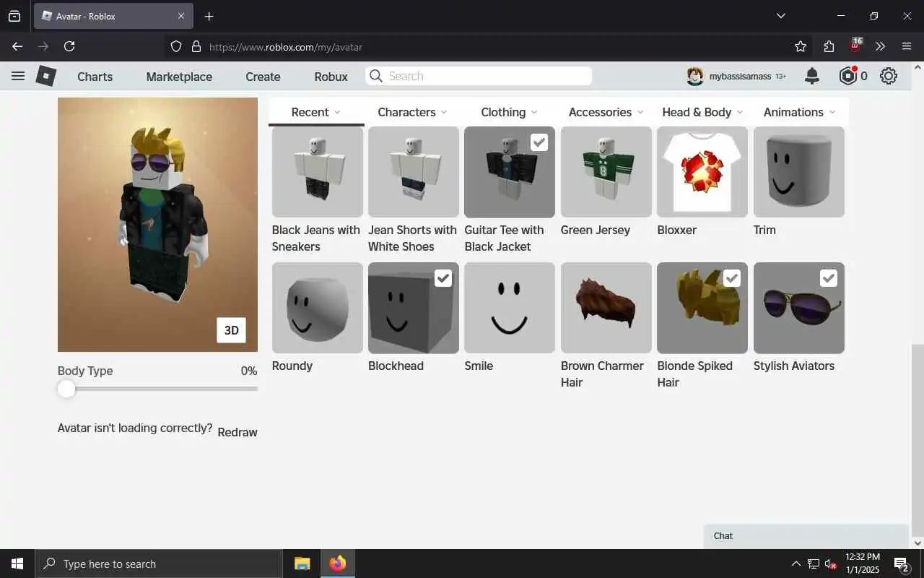Click the Firefox taskbar icon

(x=337, y=564)
